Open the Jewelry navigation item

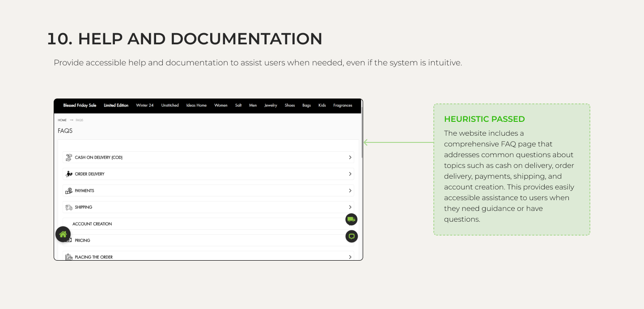271,106
